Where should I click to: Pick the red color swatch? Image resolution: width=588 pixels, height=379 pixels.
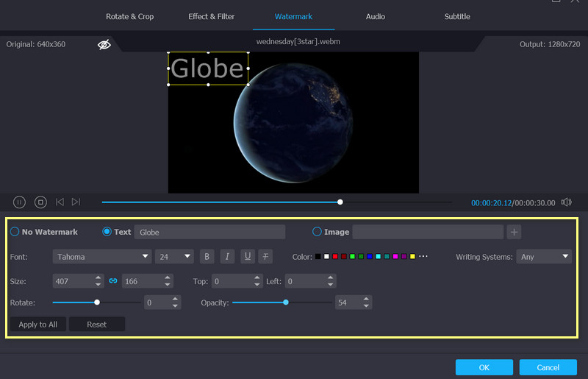(335, 257)
